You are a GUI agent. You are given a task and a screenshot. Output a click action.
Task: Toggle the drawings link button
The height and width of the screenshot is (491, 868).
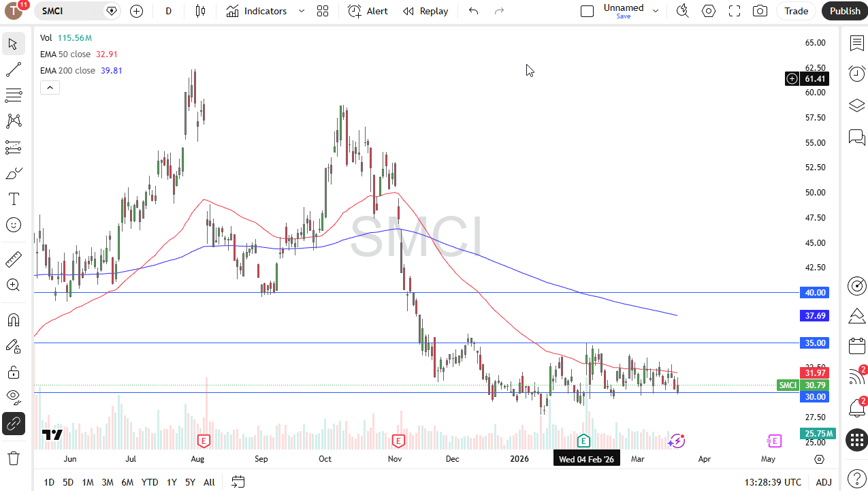click(13, 424)
